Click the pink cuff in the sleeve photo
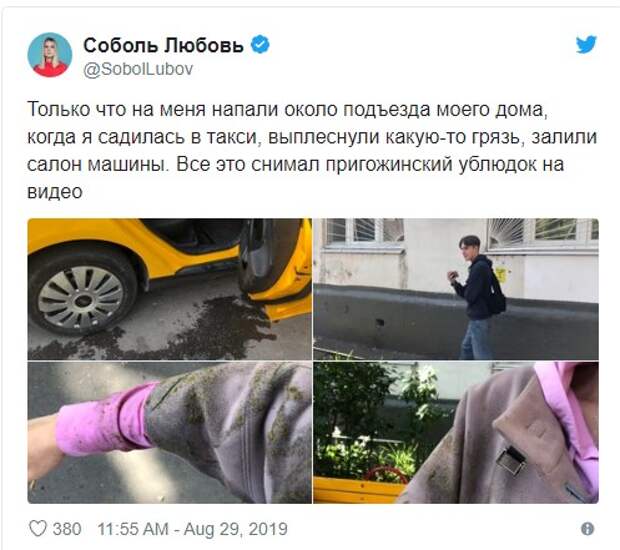Screen dimensions: 620x550 (104, 420)
